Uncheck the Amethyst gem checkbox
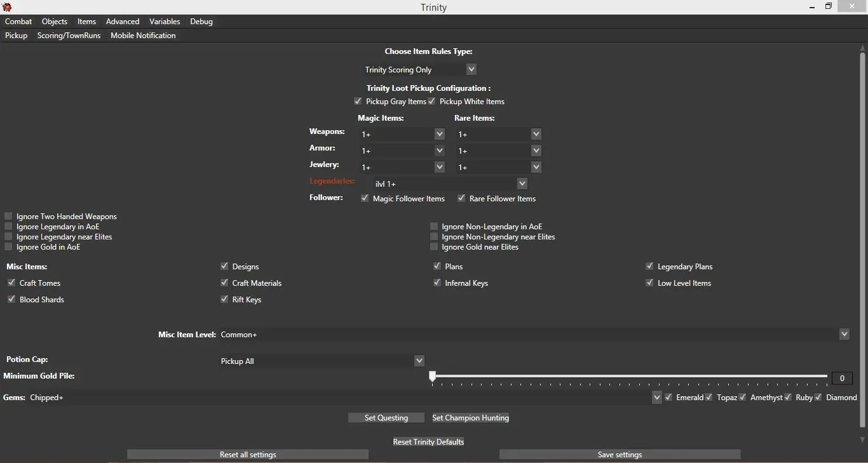The height and width of the screenshot is (463, 868). click(742, 397)
